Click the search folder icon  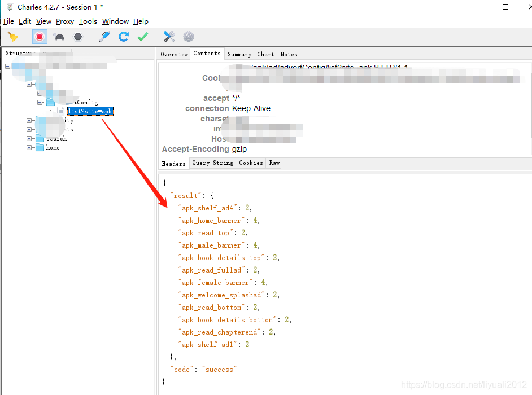click(40, 138)
